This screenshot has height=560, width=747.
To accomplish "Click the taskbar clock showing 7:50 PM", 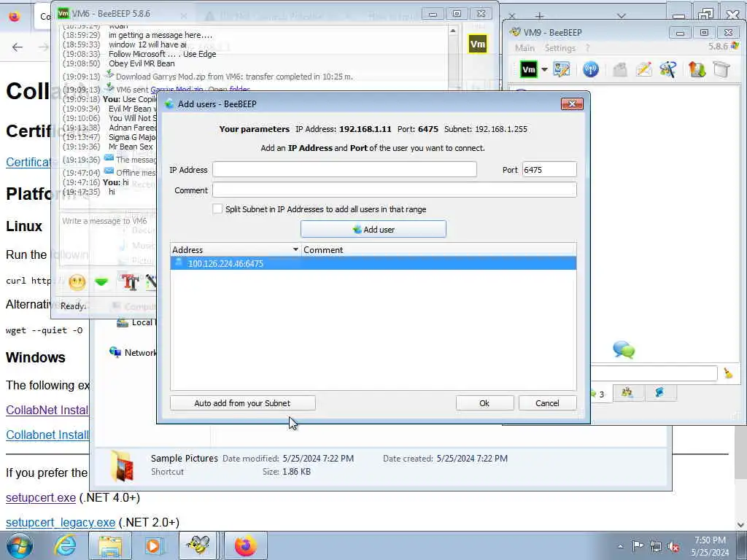I will tap(710, 546).
